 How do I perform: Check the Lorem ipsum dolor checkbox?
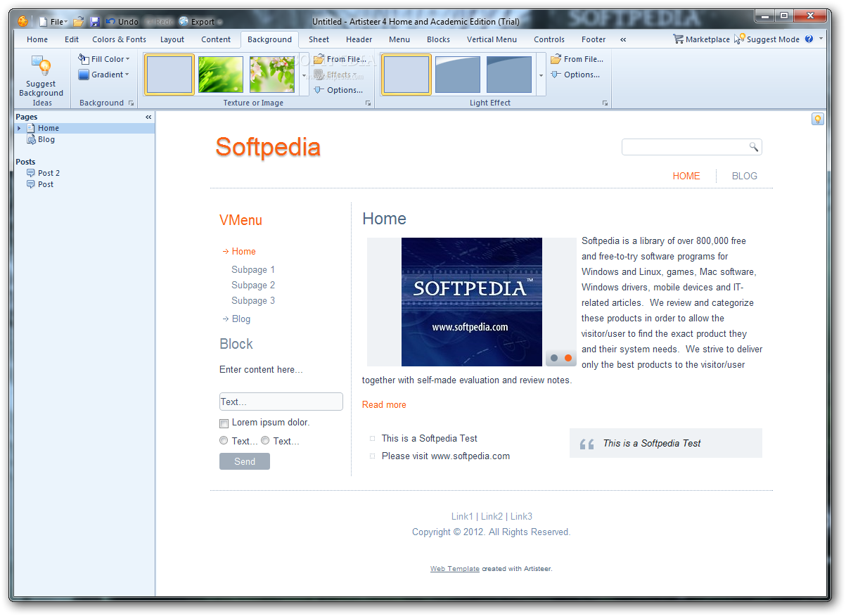coord(224,423)
